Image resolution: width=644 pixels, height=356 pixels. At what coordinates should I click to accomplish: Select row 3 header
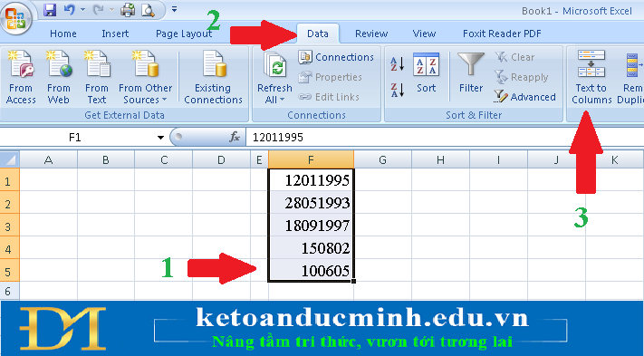pos(9,226)
